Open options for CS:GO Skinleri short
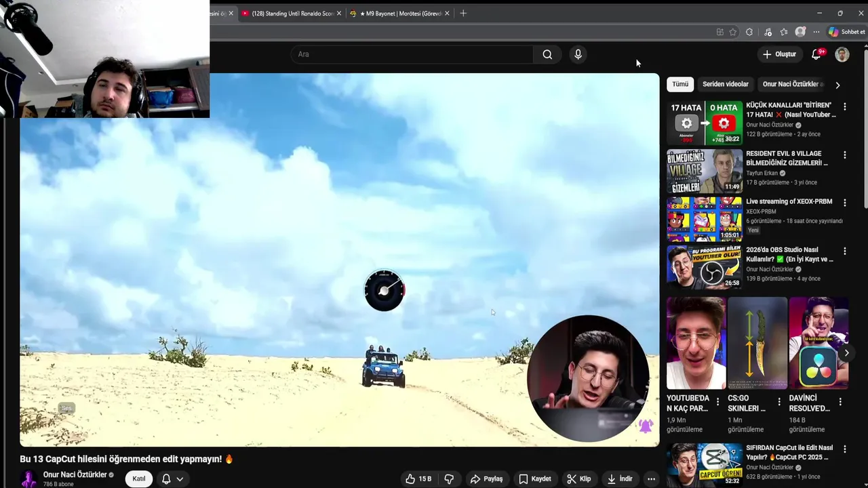868x488 pixels. point(778,401)
